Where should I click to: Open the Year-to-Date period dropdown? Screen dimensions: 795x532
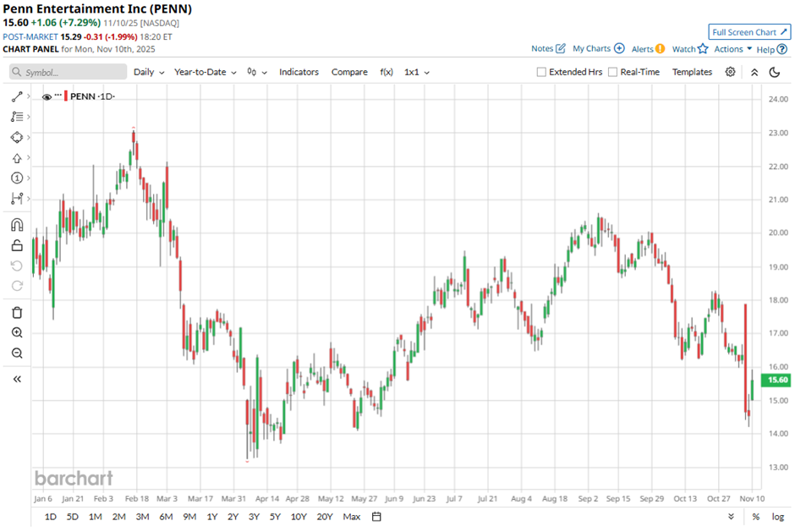[x=206, y=72]
